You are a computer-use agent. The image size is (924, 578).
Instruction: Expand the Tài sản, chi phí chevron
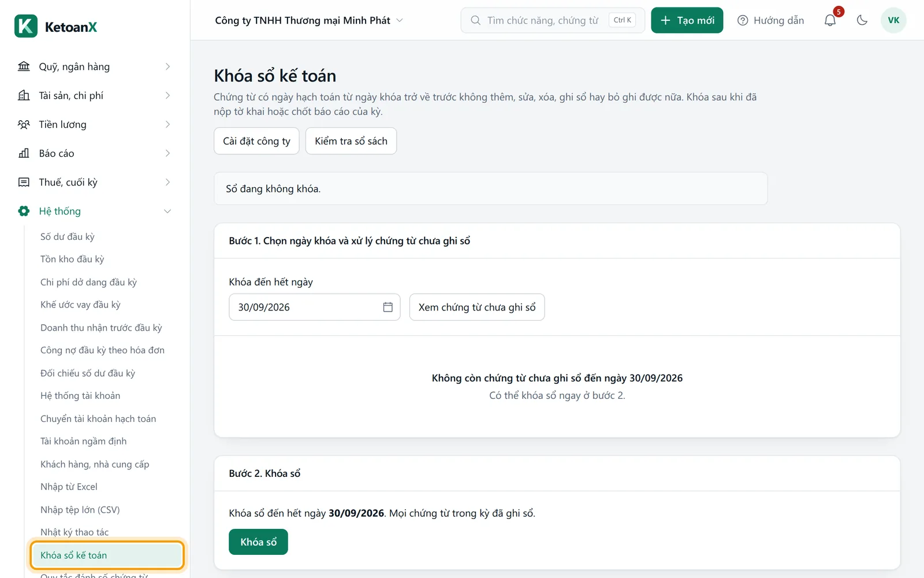(x=167, y=95)
